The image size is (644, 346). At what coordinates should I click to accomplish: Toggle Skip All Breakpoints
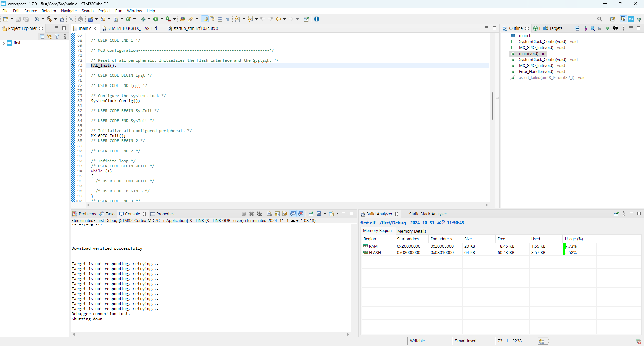[71, 19]
